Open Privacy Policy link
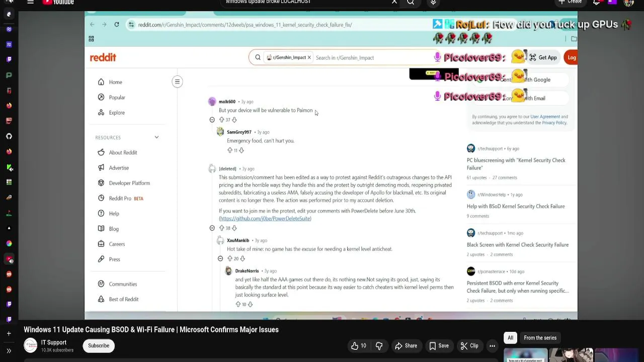Screen dimensions: 644x362 pos(554,123)
